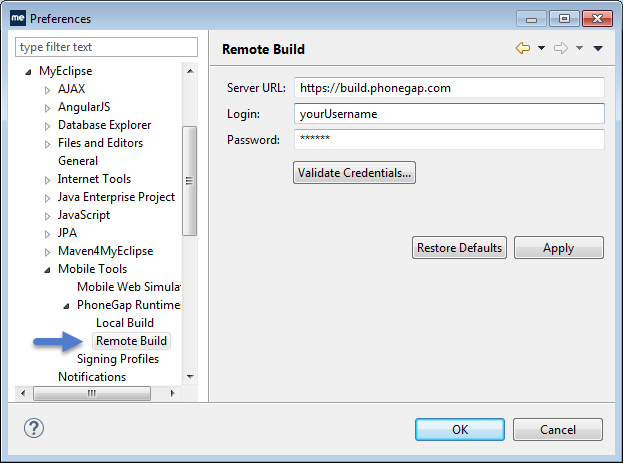Collapse the Mobile Tools node
623x463 pixels.
tap(47, 270)
